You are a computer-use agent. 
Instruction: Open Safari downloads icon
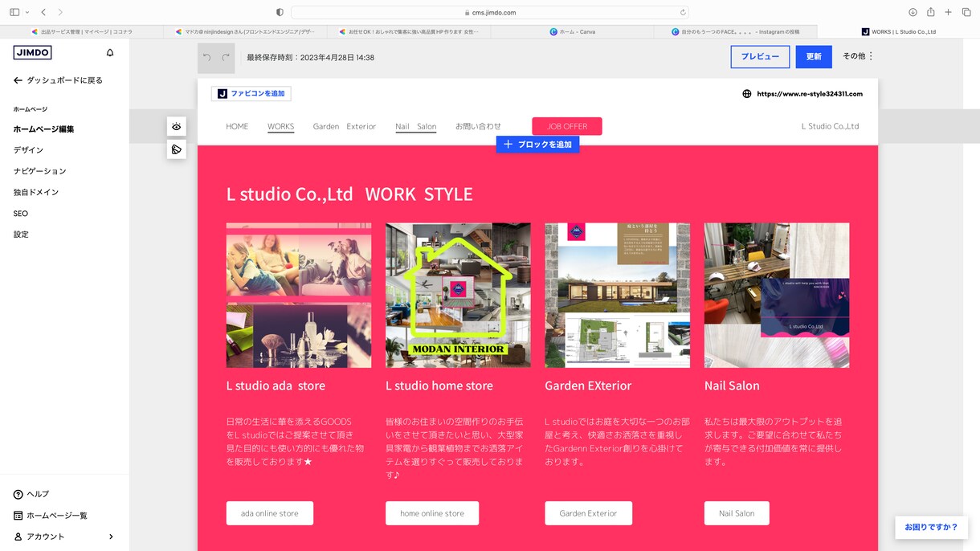tap(913, 12)
